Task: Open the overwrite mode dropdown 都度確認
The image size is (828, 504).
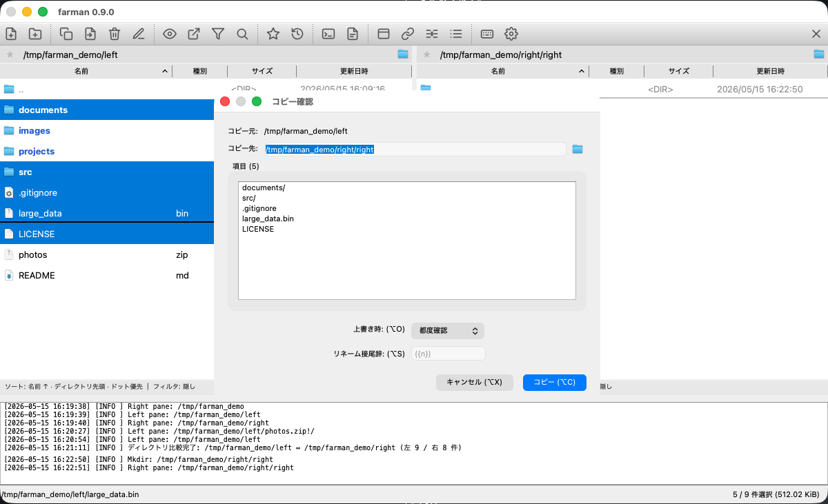Action: [448, 331]
